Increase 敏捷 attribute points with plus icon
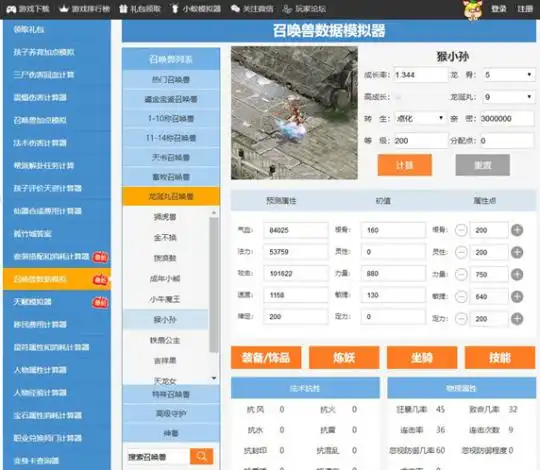540x470 pixels. coord(517,296)
